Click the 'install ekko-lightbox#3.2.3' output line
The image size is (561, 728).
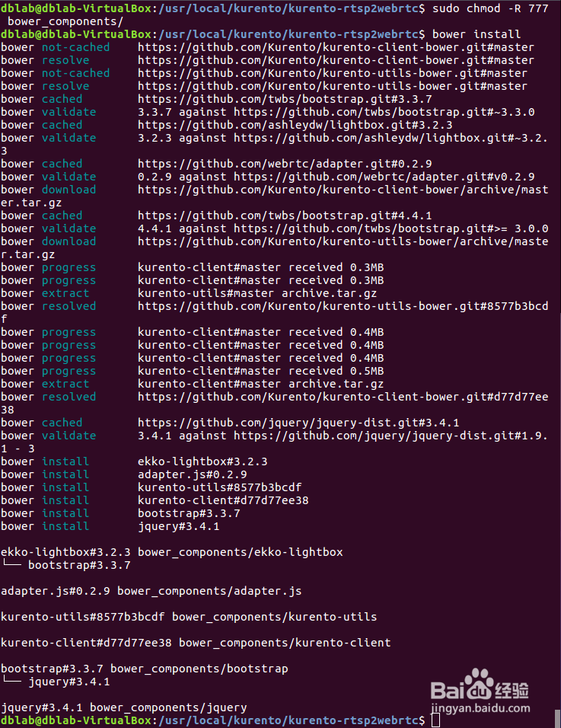point(134,461)
